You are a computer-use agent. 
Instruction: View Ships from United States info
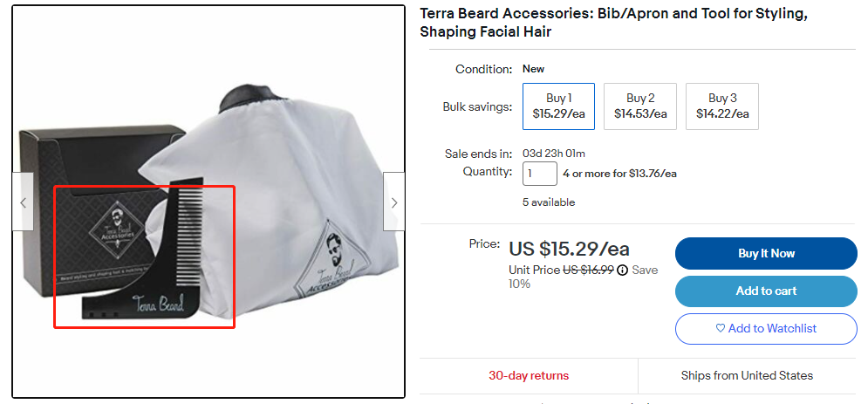(747, 376)
